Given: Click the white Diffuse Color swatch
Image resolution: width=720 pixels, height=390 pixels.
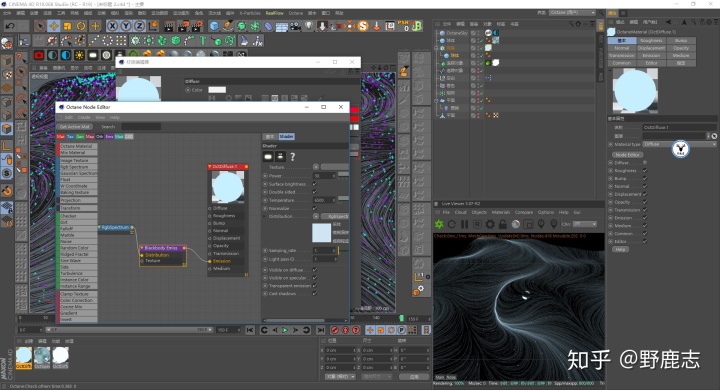Looking at the screenshot, I should click(x=217, y=90).
